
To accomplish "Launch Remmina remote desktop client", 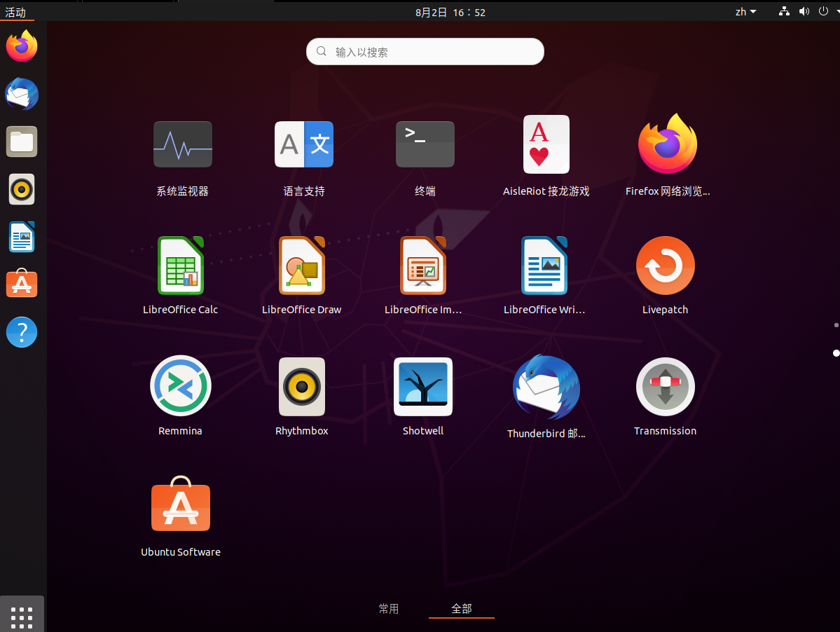I will point(181,386).
